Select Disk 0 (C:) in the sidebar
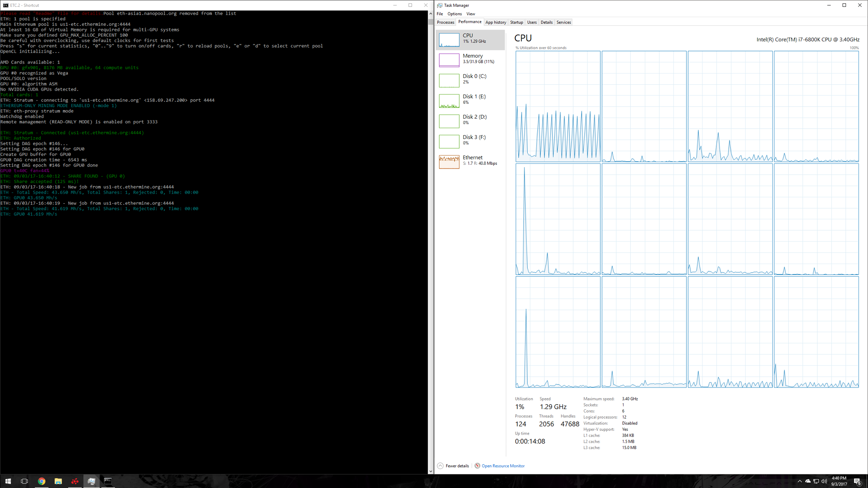 [x=470, y=79]
